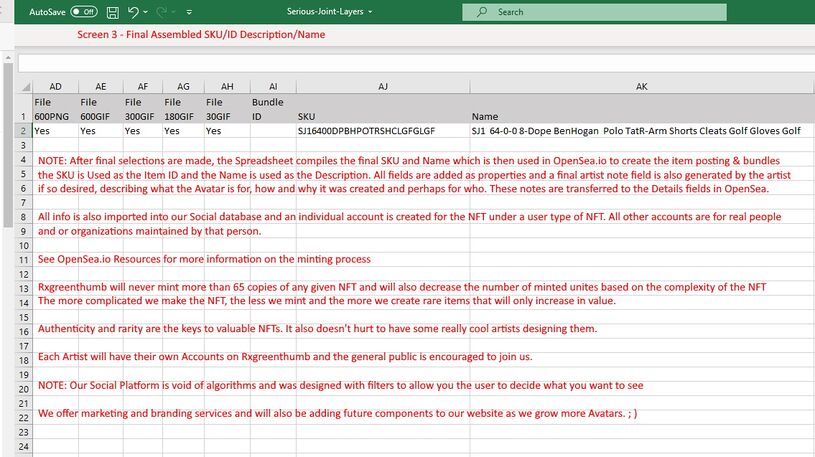Click the 'File 600PNG' header cell
The width and height of the screenshot is (815, 457).
[55, 109]
